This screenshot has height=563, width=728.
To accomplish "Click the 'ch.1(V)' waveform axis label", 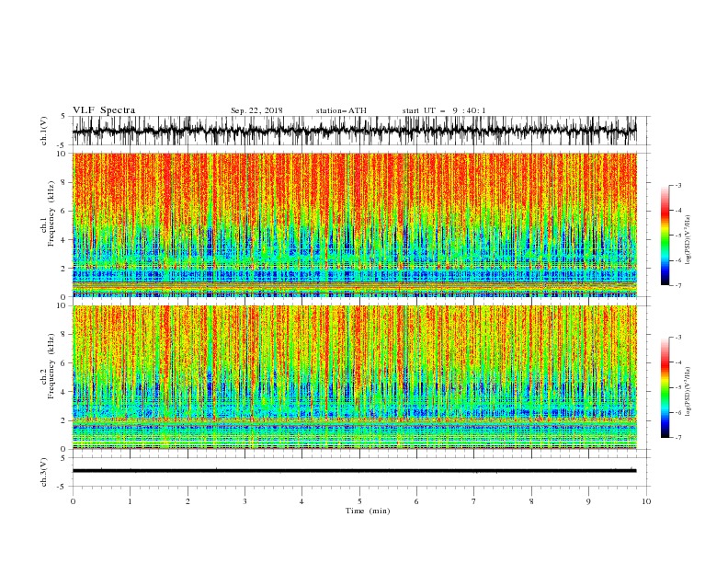I will tap(44, 131).
